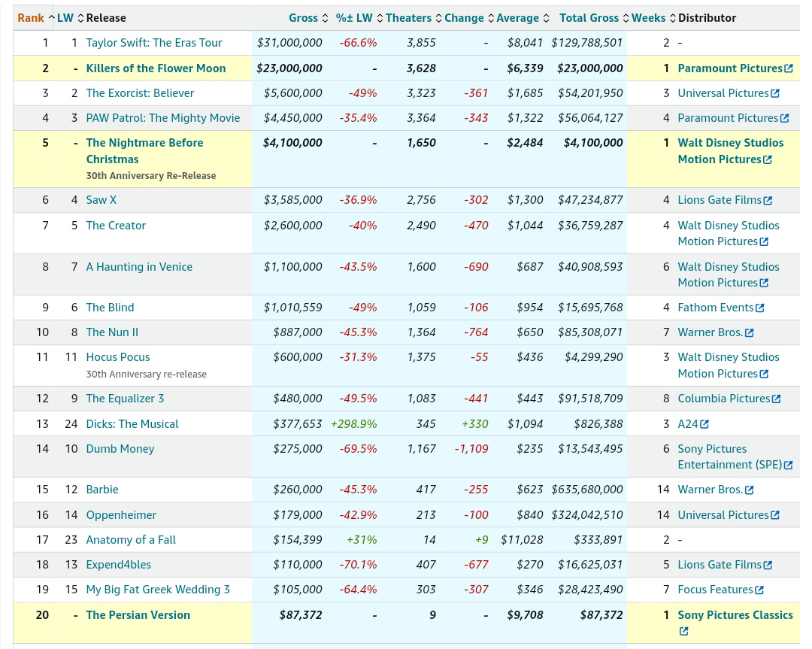812x649 pixels.
Task: Select the 30th Anniversary Re-Release subtitle under Nightmare
Action: pyautogui.click(x=150, y=175)
